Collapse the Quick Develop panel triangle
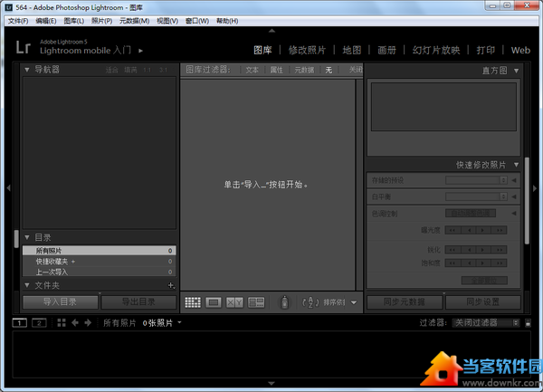543x392 pixels. (x=517, y=165)
